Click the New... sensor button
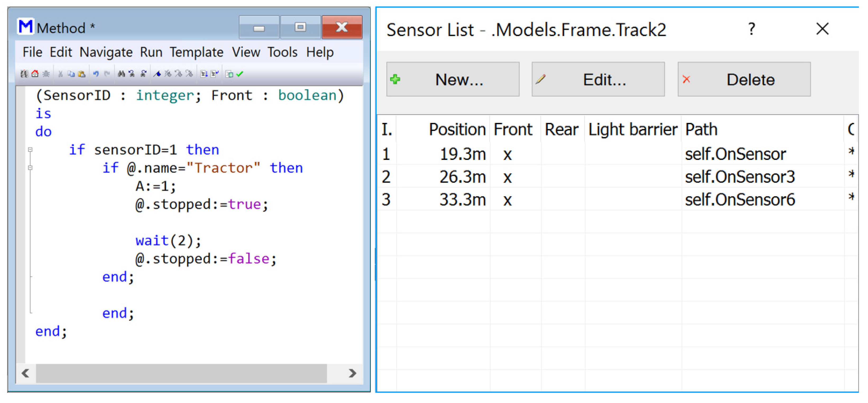 tap(453, 80)
